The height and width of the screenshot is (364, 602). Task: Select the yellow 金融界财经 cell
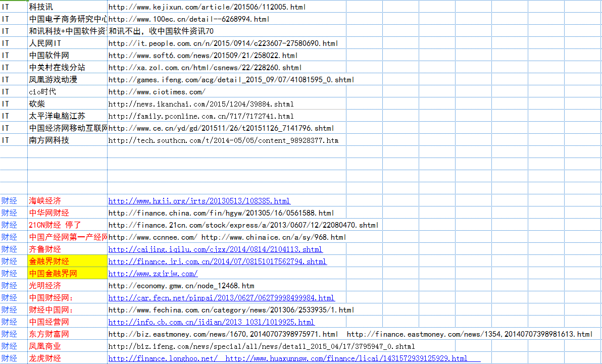coord(68,262)
